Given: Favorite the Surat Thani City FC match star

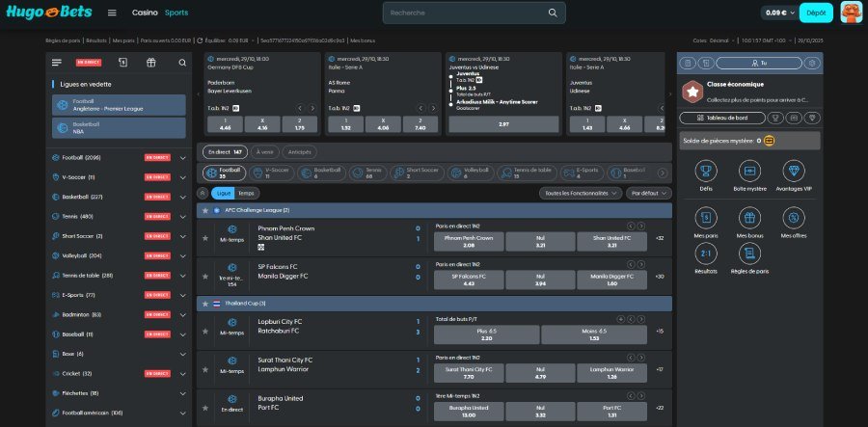Looking at the screenshot, I should click(x=205, y=369).
